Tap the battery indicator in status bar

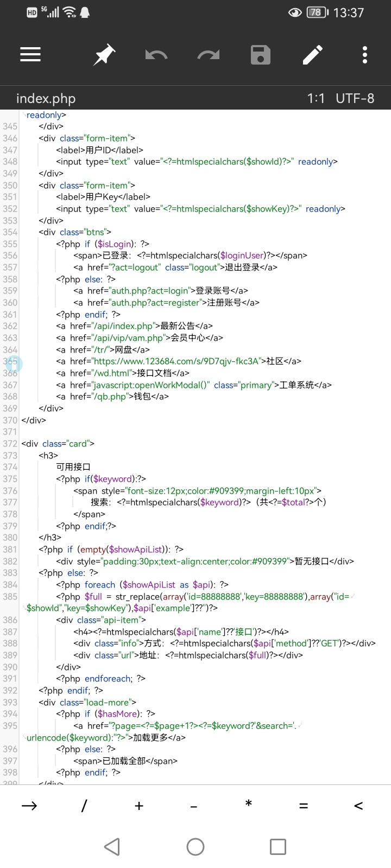[x=317, y=12]
